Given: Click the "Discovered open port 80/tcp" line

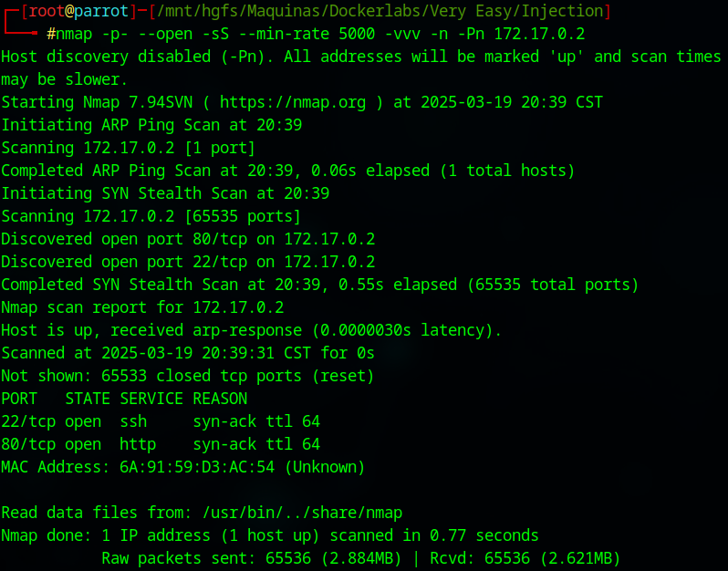Looking at the screenshot, I should point(188,239).
